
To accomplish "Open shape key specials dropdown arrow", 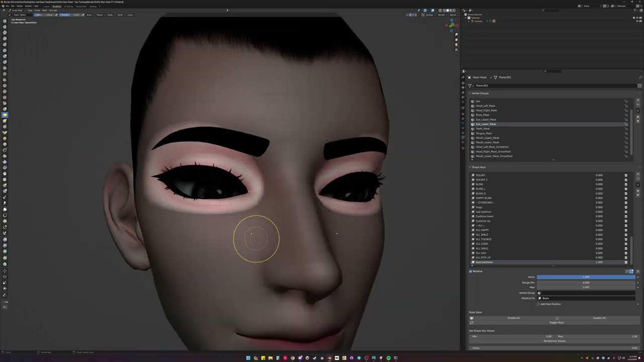I will (638, 185).
